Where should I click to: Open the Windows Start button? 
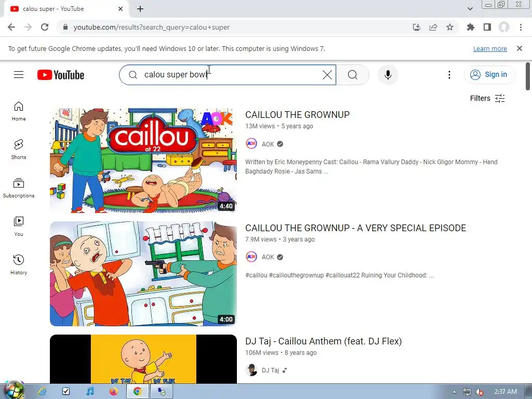click(13, 391)
